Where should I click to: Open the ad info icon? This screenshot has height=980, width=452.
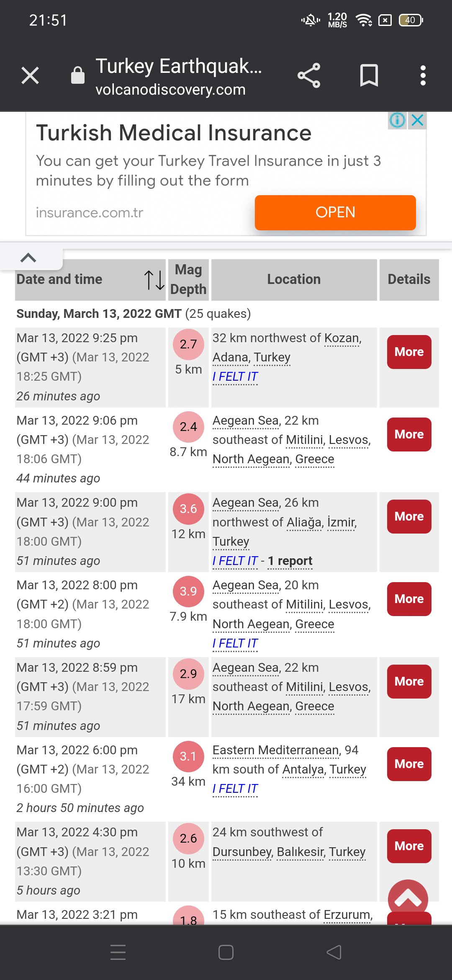point(397,121)
